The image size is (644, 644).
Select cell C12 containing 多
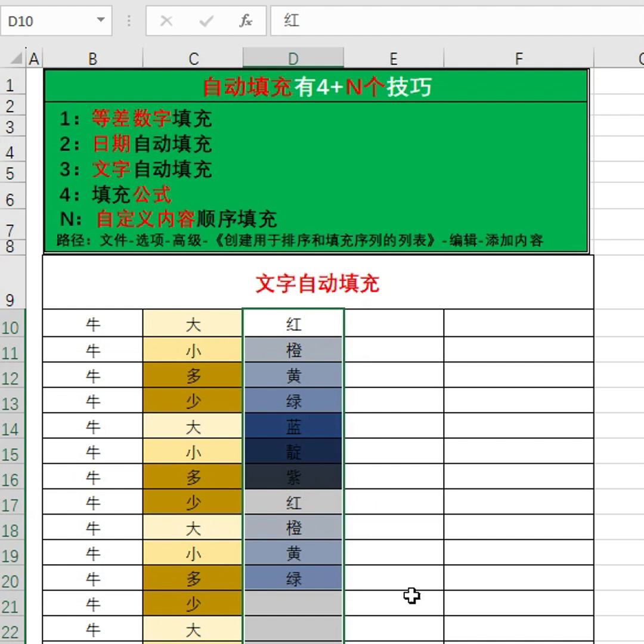click(193, 375)
